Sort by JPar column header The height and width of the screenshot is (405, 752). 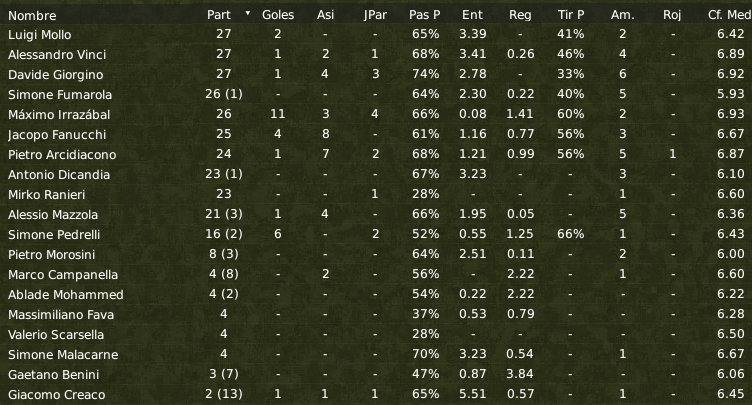(x=375, y=15)
